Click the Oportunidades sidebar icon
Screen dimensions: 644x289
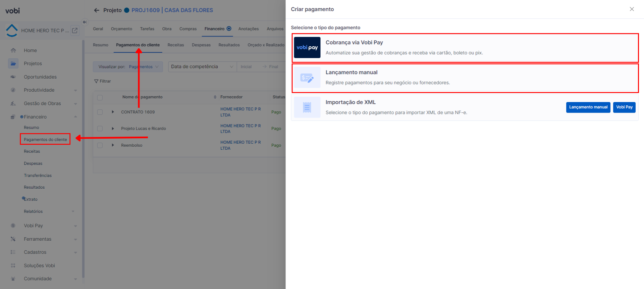[x=13, y=77]
